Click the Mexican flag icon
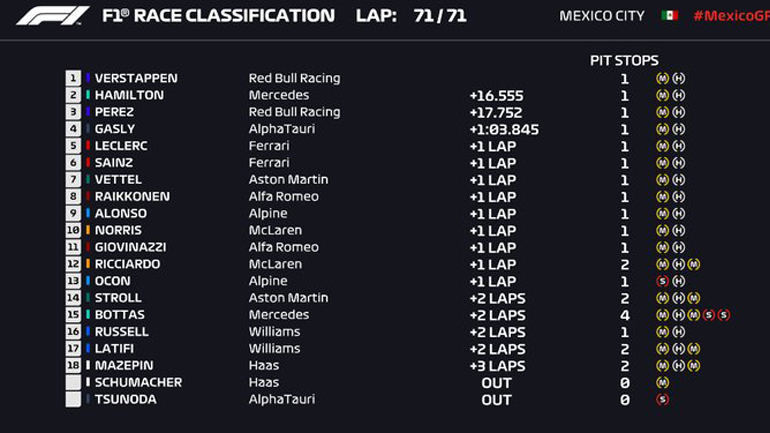Image resolution: width=770 pixels, height=433 pixels. coord(669,16)
